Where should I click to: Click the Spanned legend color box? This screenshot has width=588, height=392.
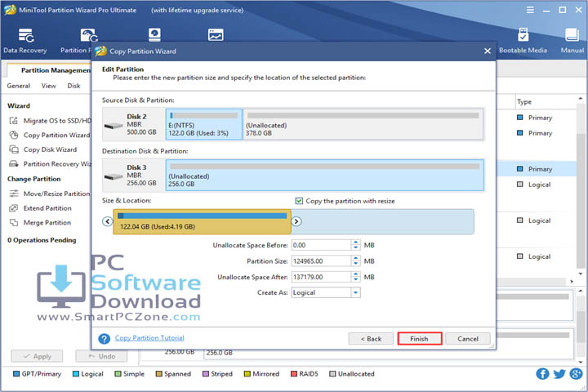(x=158, y=373)
